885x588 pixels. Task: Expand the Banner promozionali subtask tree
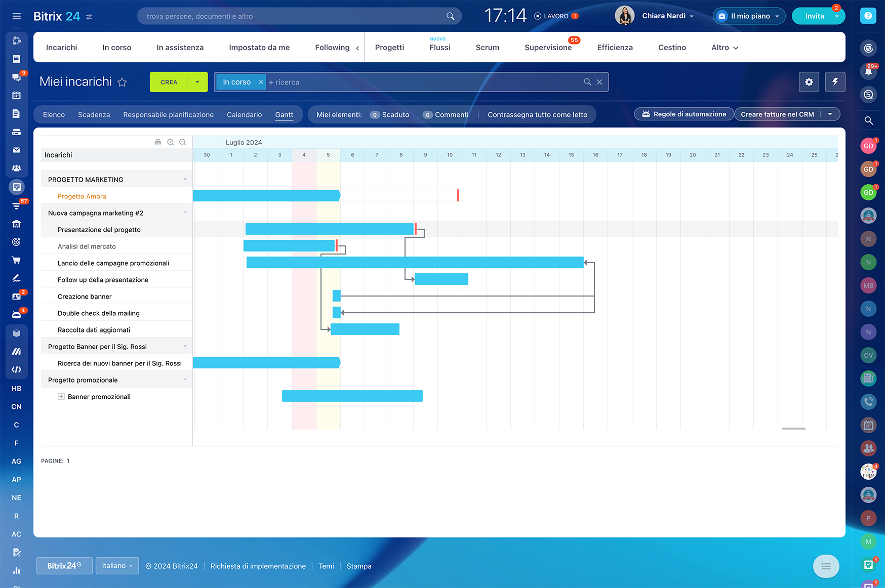(61, 397)
